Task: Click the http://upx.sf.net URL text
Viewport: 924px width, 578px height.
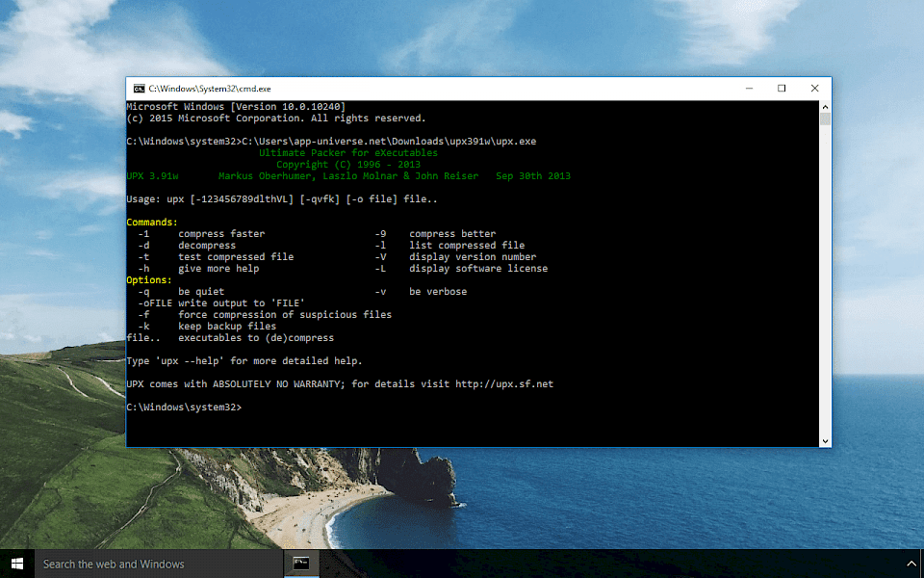Action: point(504,384)
